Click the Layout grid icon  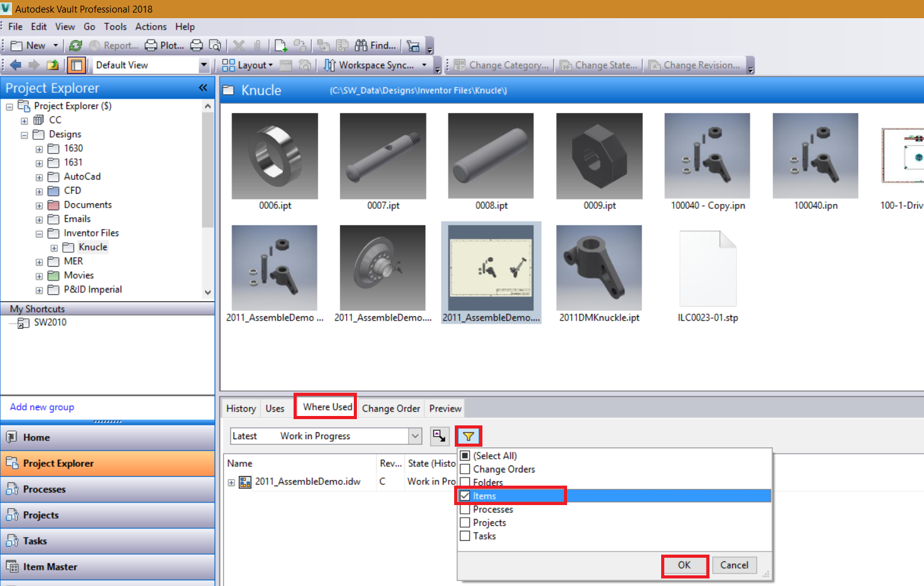[x=228, y=65]
